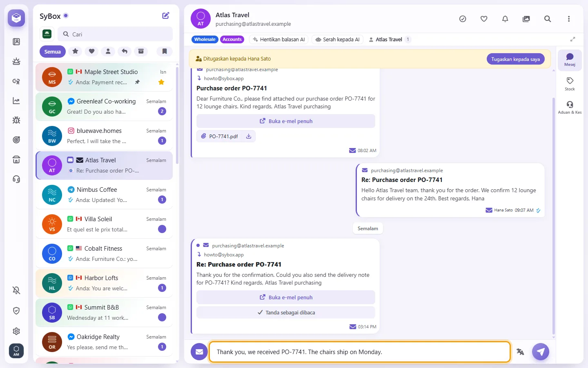Toggle the muted notifications bell in sidebar
Screen dimensions: 588x368
tap(16, 290)
